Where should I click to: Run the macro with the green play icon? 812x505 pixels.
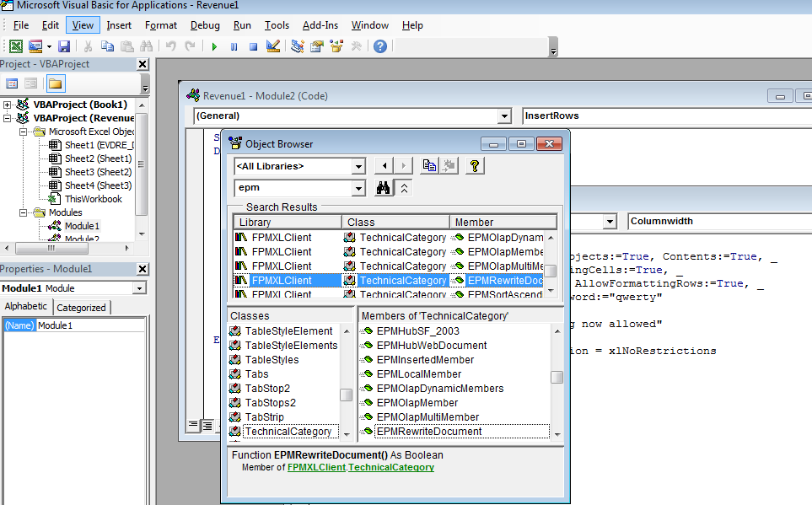click(214, 46)
